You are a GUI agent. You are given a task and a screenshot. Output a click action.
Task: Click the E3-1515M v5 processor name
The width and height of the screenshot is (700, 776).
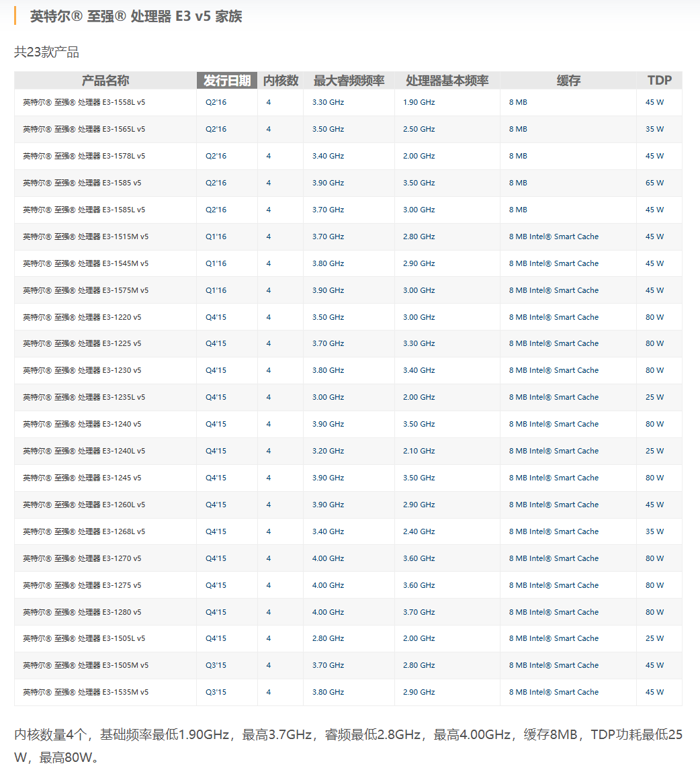85,236
